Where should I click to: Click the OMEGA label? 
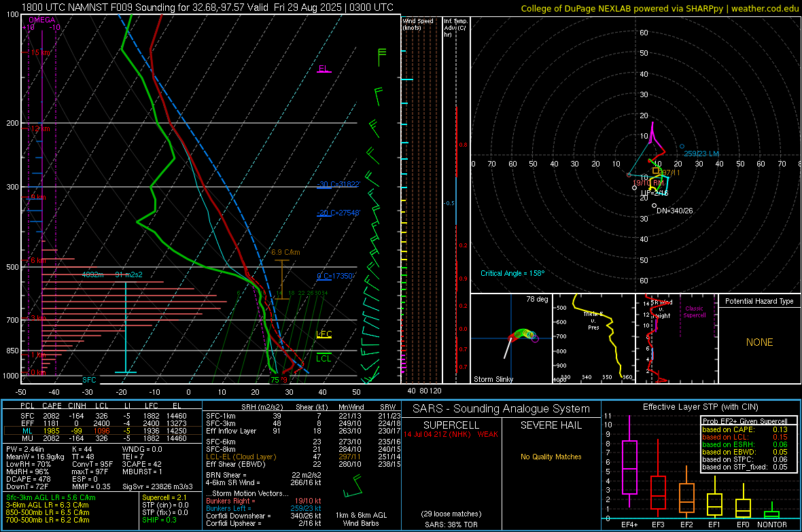pyautogui.click(x=42, y=20)
